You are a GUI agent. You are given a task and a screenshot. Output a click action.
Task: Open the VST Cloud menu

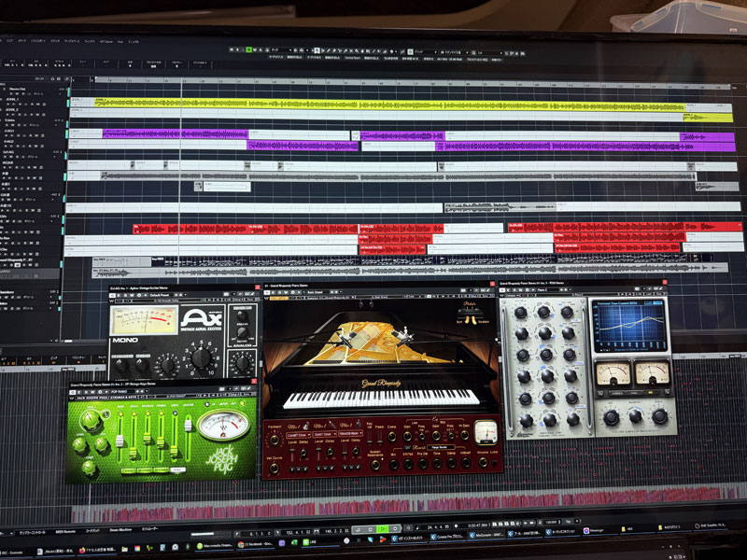(x=106, y=41)
